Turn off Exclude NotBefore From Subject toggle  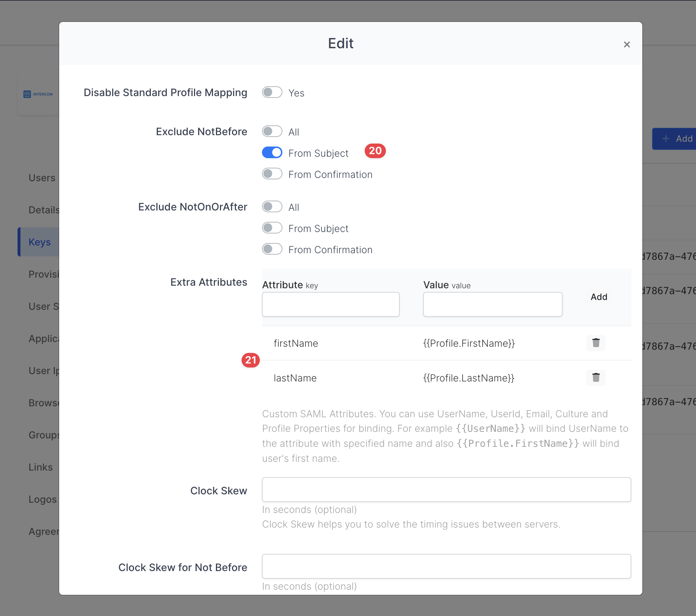point(272,153)
